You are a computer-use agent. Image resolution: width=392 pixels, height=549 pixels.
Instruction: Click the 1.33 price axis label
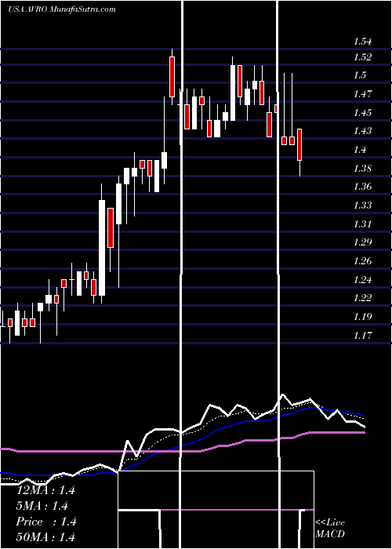tap(362, 205)
